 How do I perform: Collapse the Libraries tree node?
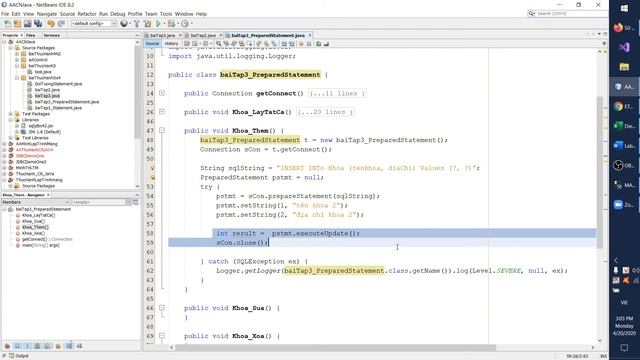pyautogui.click(x=11, y=120)
